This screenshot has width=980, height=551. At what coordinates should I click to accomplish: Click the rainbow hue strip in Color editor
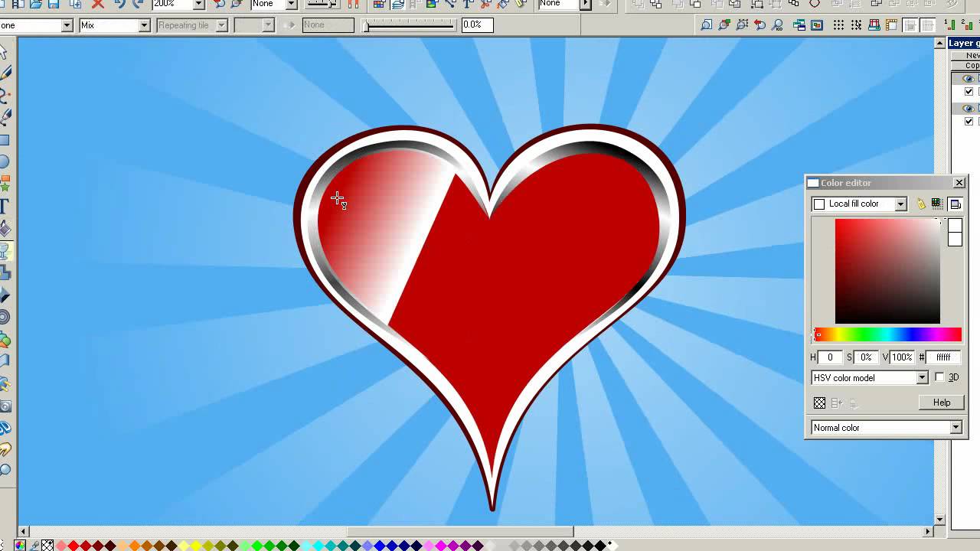tap(889, 334)
